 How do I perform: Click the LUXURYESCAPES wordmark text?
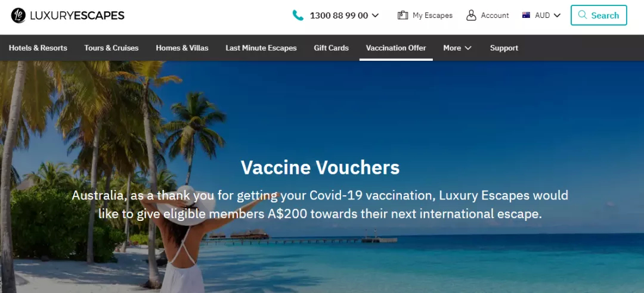coord(77,15)
